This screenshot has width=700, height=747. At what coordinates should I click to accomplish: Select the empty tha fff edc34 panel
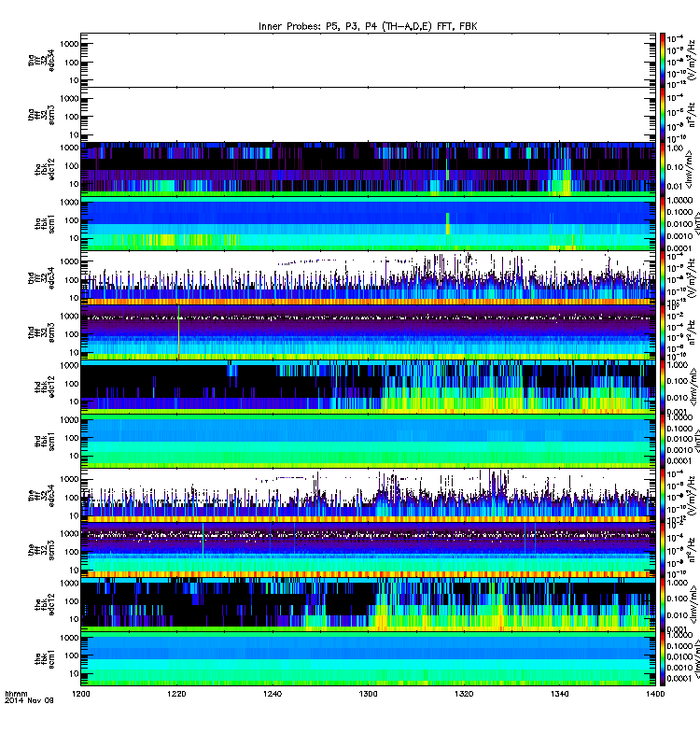[x=368, y=60]
